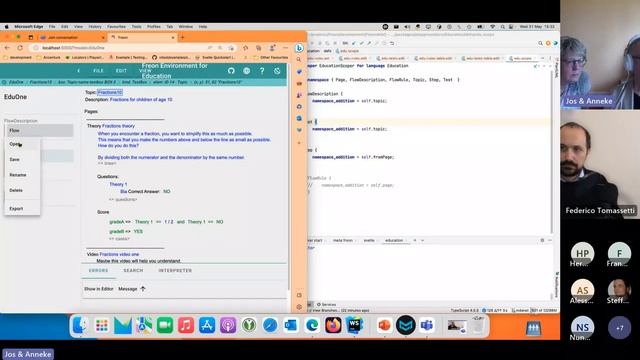Image resolution: width=640 pixels, height=360 pixels.
Task: Open Edge sidebar settings gear icon
Action: [x=299, y=307]
